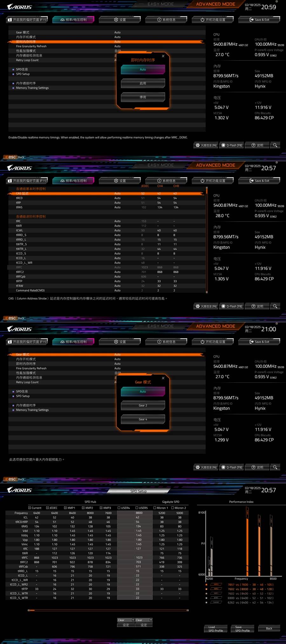Click Save & Exit on the Gear 模式 popup screen

pyautogui.click(x=259, y=342)
